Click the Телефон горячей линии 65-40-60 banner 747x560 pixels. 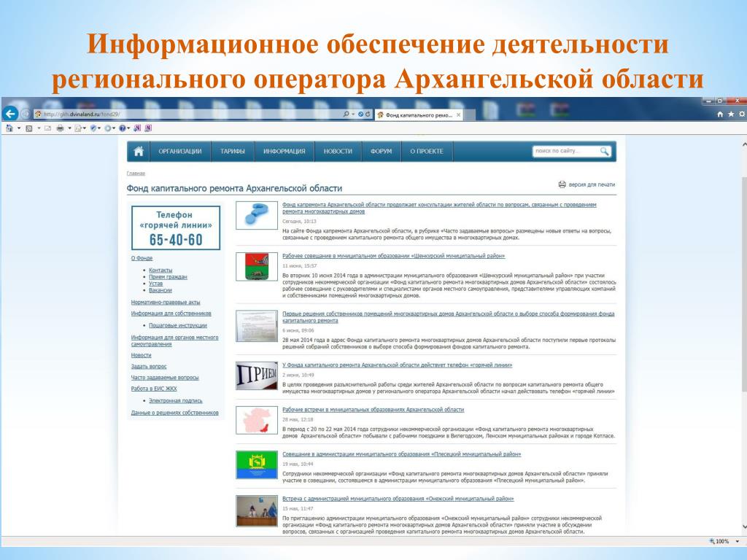[x=176, y=227]
